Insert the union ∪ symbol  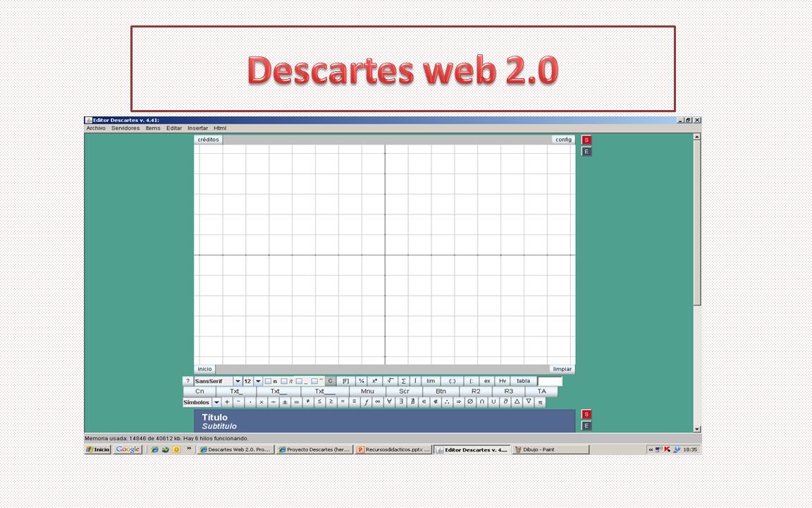493,401
